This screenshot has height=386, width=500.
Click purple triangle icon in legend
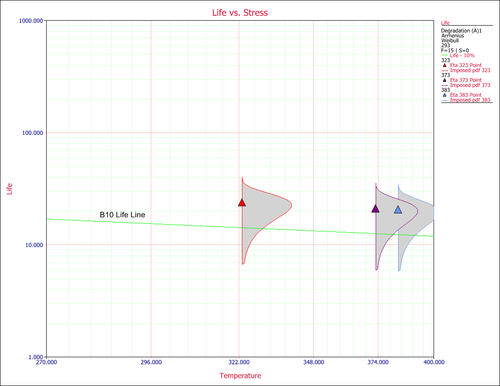point(444,80)
